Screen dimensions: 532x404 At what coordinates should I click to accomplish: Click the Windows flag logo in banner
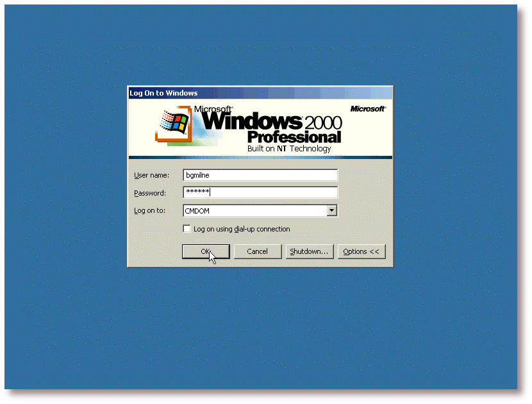[175, 122]
